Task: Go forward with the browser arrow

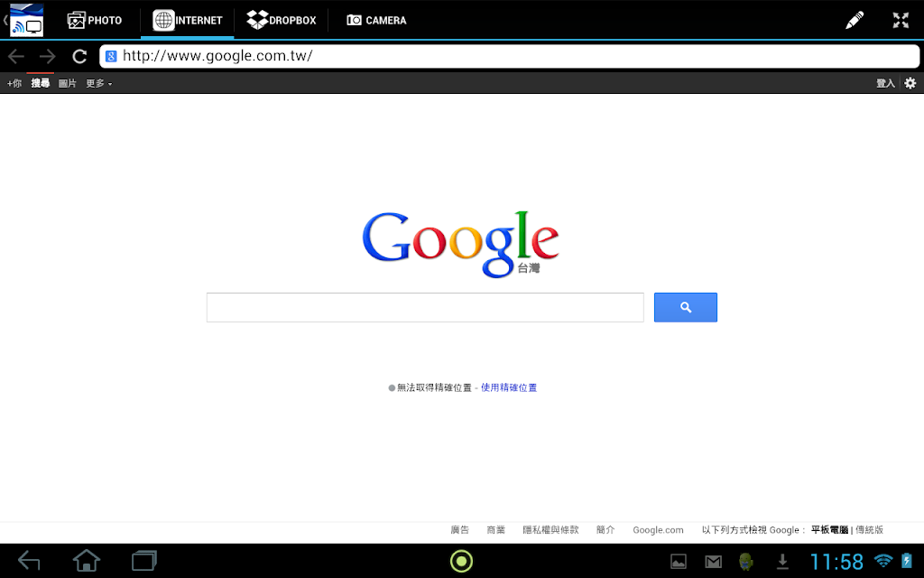Action: [x=47, y=57]
